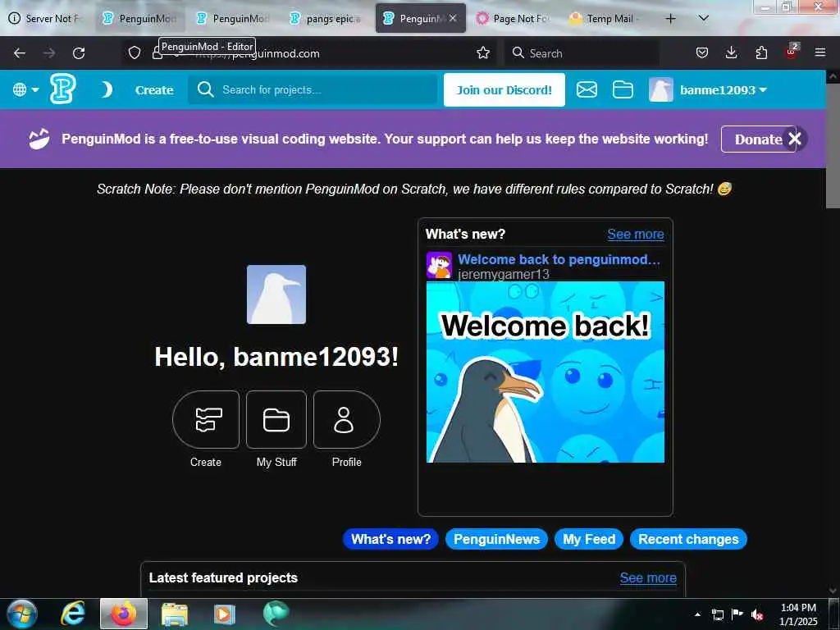Open My Stuff folder button
The width and height of the screenshot is (840, 630).
click(276, 419)
